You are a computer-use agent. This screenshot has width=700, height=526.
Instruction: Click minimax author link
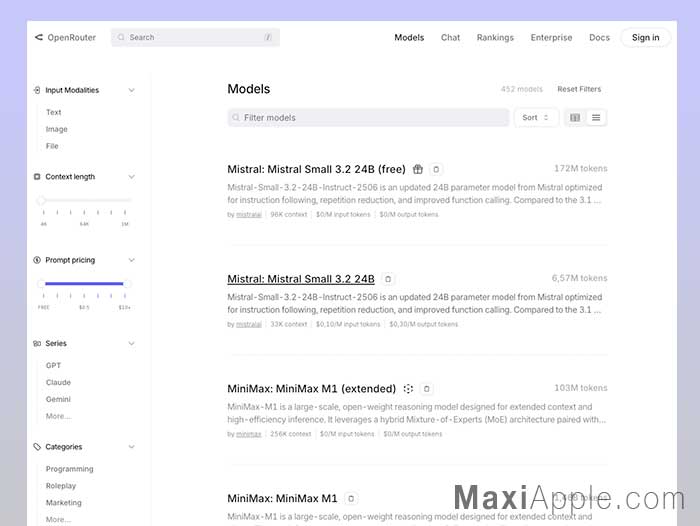(x=249, y=434)
